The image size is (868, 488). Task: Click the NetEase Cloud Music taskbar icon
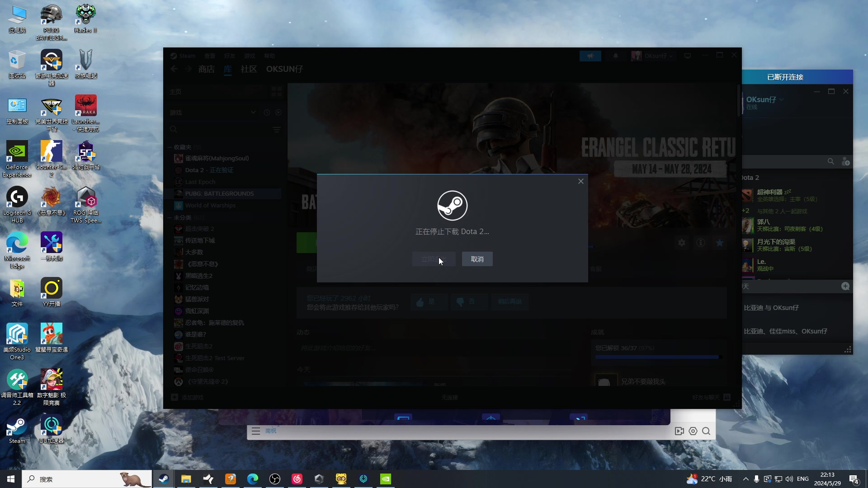point(297,479)
